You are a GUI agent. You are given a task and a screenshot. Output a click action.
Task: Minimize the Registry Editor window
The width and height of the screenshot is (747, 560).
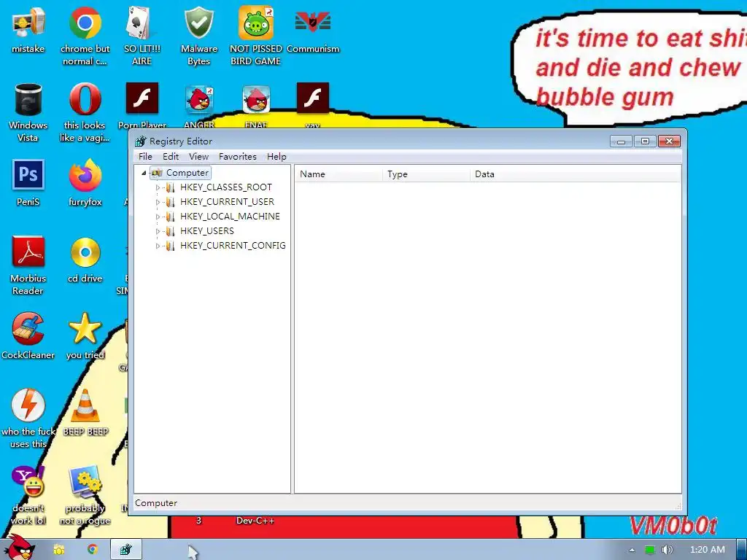[622, 141]
